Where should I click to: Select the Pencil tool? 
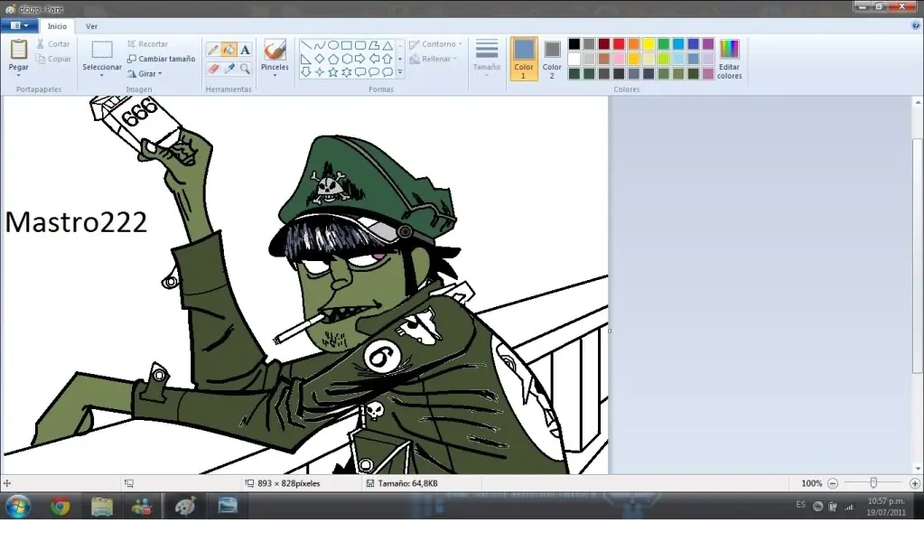click(x=213, y=50)
